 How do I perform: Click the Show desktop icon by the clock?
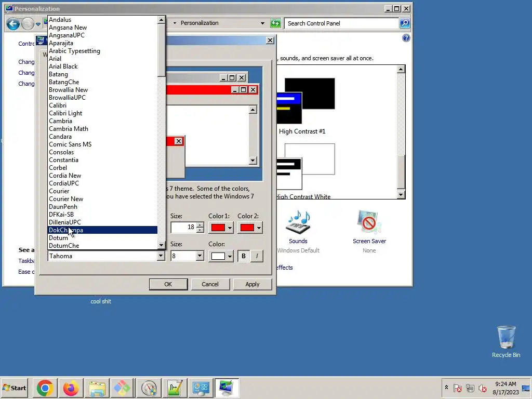pos(526,388)
